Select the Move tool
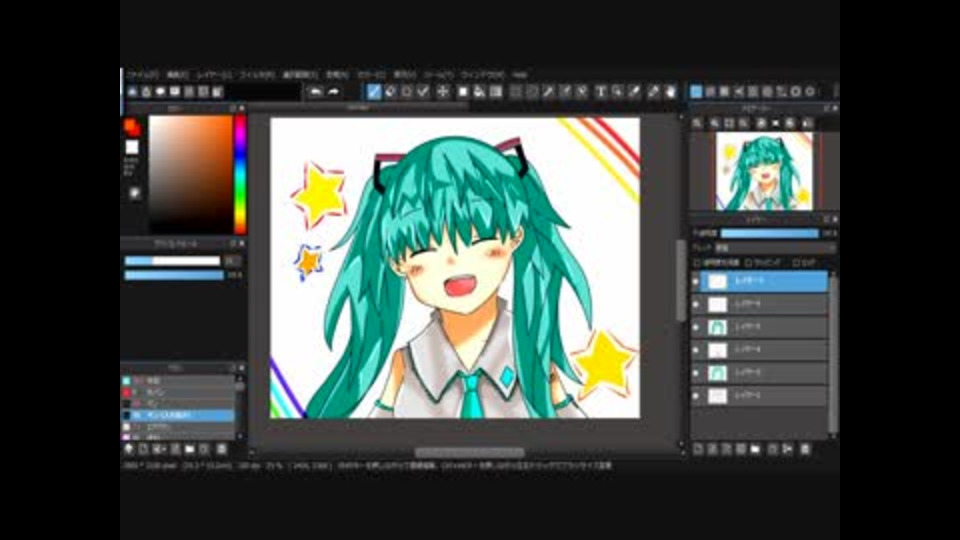 tap(443, 92)
